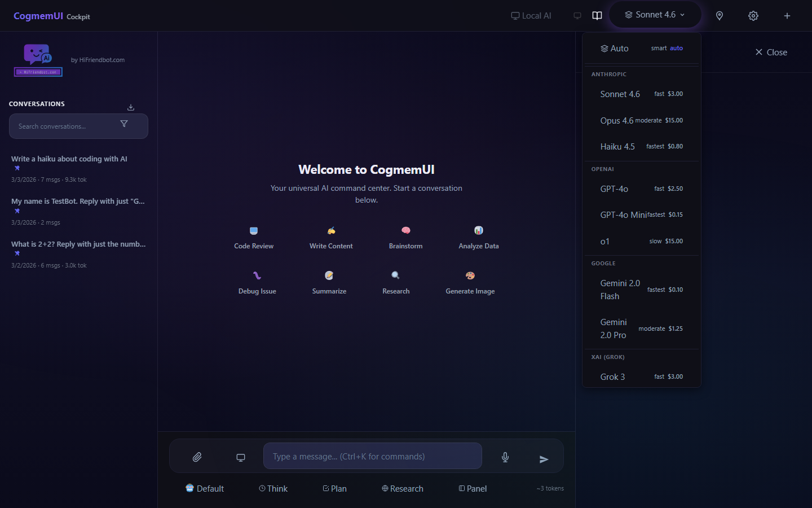Image resolution: width=812 pixels, height=508 pixels.
Task: Click the ~3 tokens counter
Action: [x=550, y=488]
